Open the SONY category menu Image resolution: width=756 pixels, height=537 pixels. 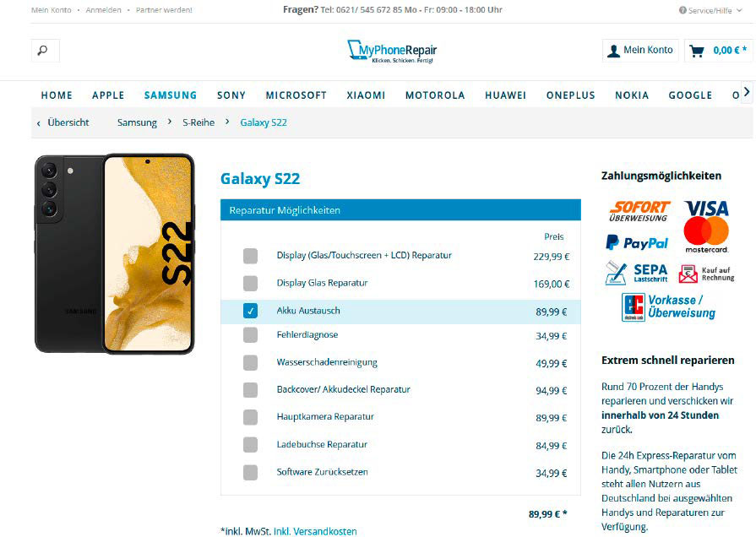pyautogui.click(x=231, y=95)
